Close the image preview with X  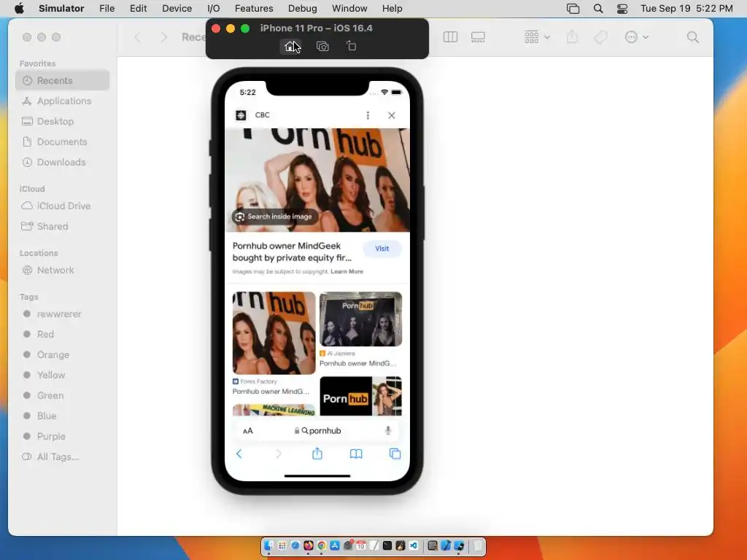coord(391,115)
